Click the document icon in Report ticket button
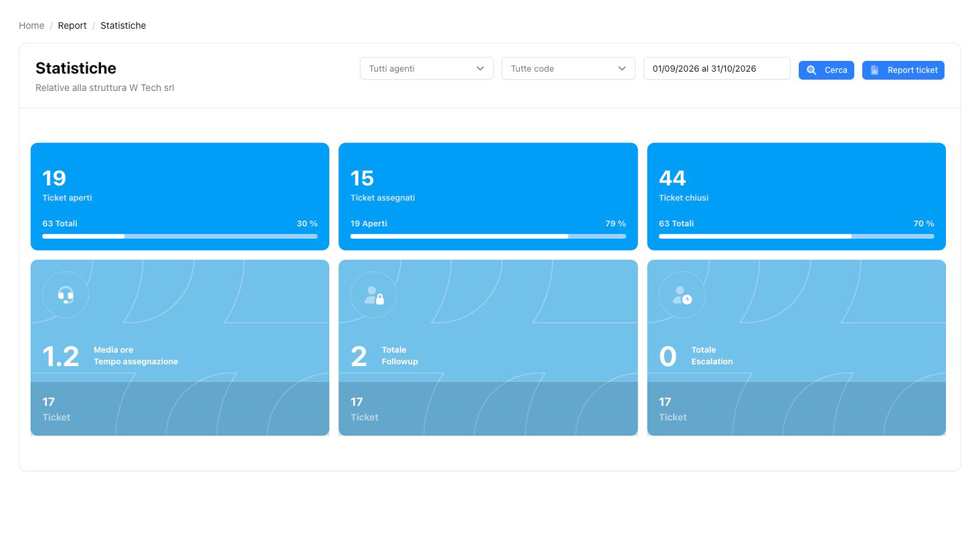 point(874,70)
